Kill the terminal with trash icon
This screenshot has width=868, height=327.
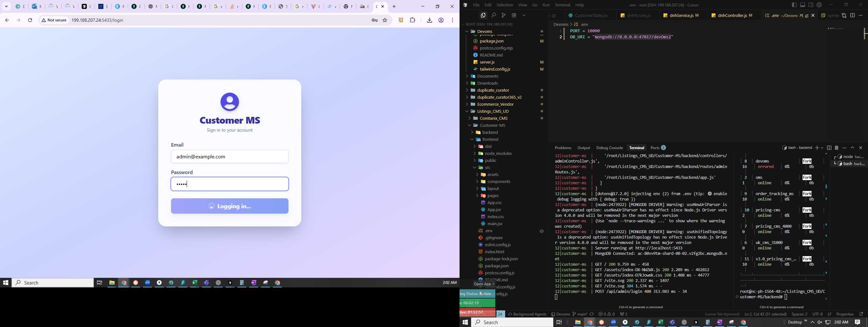(837, 148)
